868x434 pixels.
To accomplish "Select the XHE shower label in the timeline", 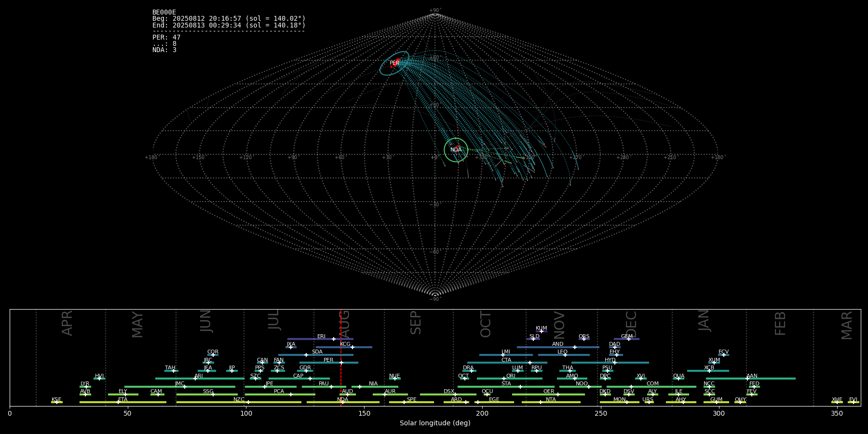I will 837,400.
